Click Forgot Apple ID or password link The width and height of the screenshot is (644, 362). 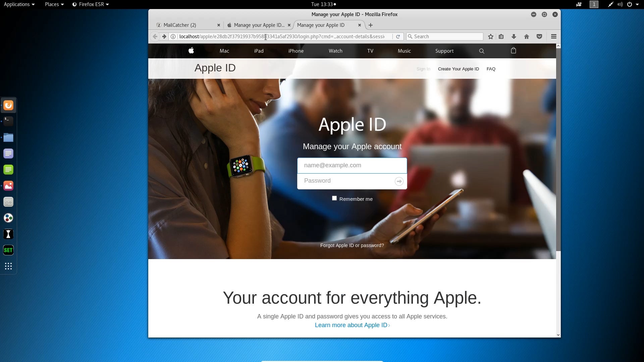click(352, 245)
